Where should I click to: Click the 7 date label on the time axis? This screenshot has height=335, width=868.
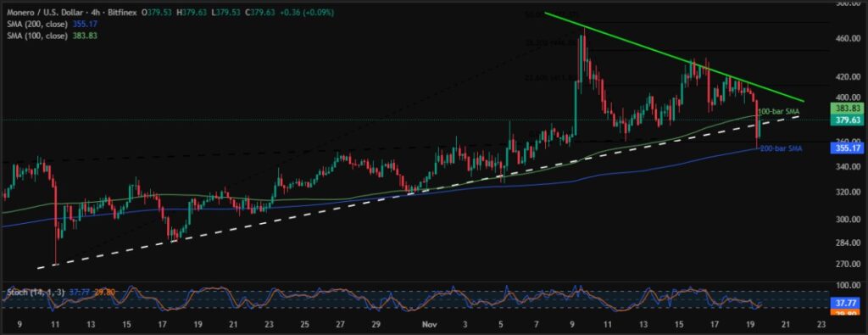point(537,326)
